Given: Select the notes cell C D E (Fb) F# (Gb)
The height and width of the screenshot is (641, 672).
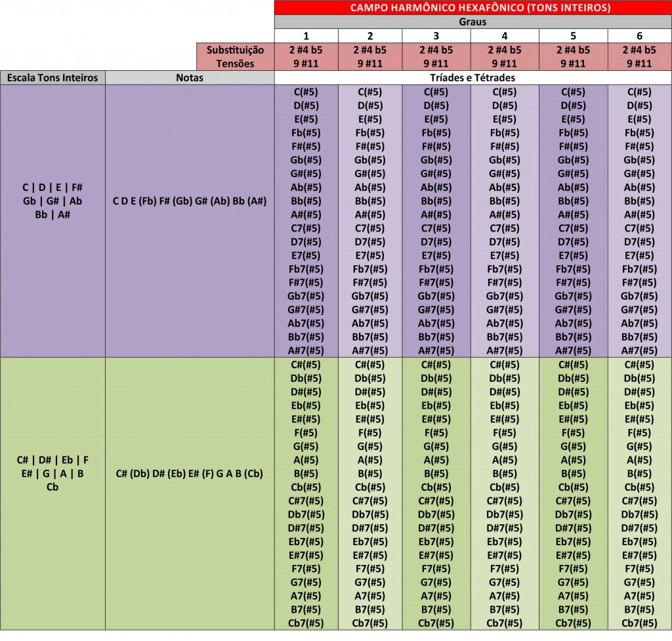Looking at the screenshot, I should click(x=190, y=201).
